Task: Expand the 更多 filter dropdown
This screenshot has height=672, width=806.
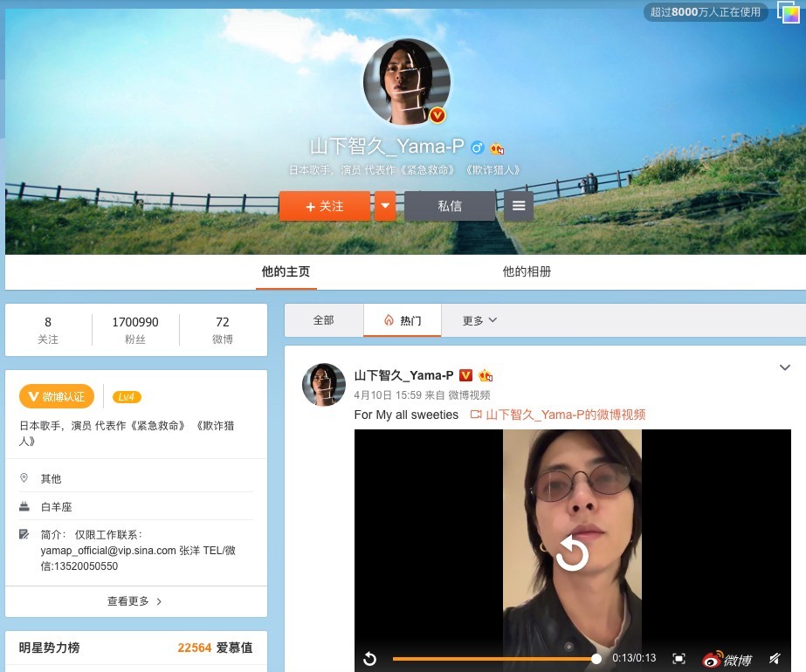Action: tap(479, 320)
